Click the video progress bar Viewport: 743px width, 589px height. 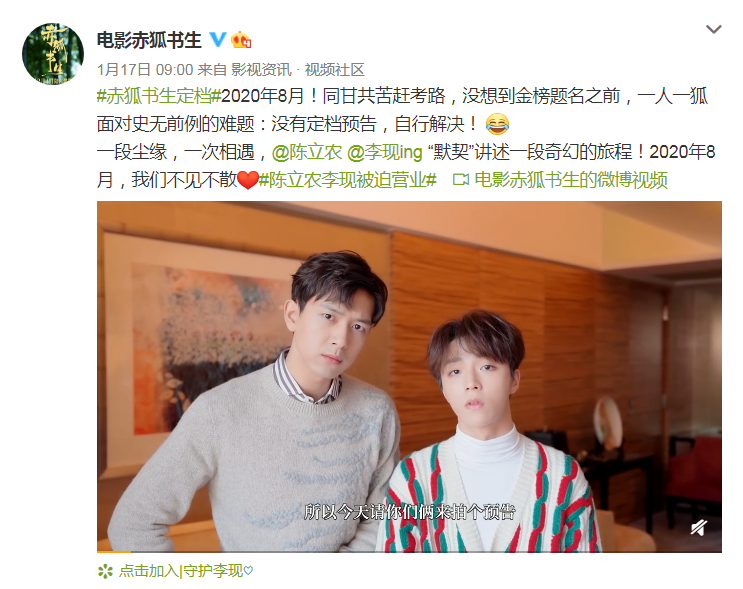409,551
